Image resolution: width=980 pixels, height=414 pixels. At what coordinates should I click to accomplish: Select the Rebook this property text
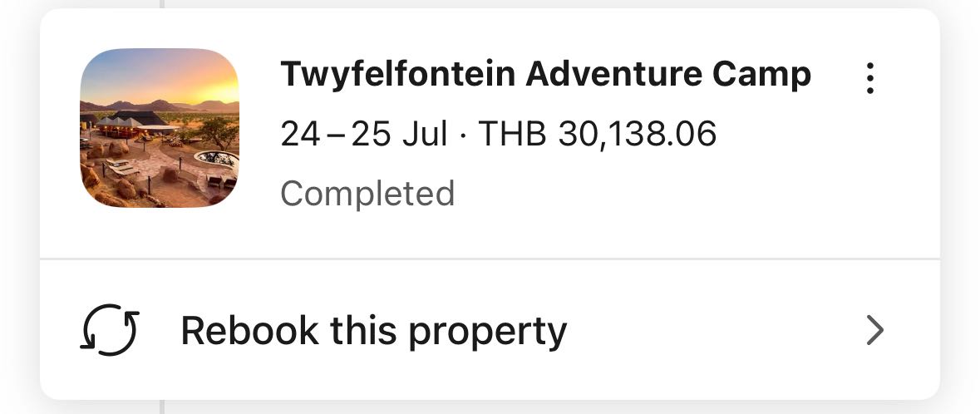tap(374, 330)
